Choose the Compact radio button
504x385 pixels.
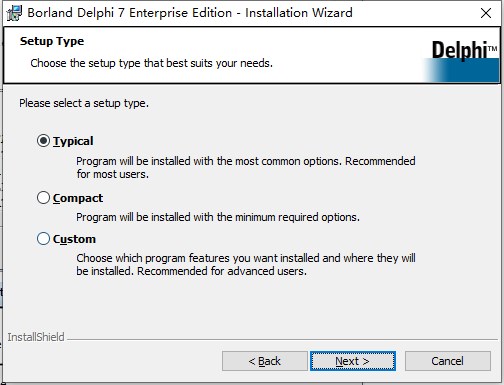coord(43,198)
